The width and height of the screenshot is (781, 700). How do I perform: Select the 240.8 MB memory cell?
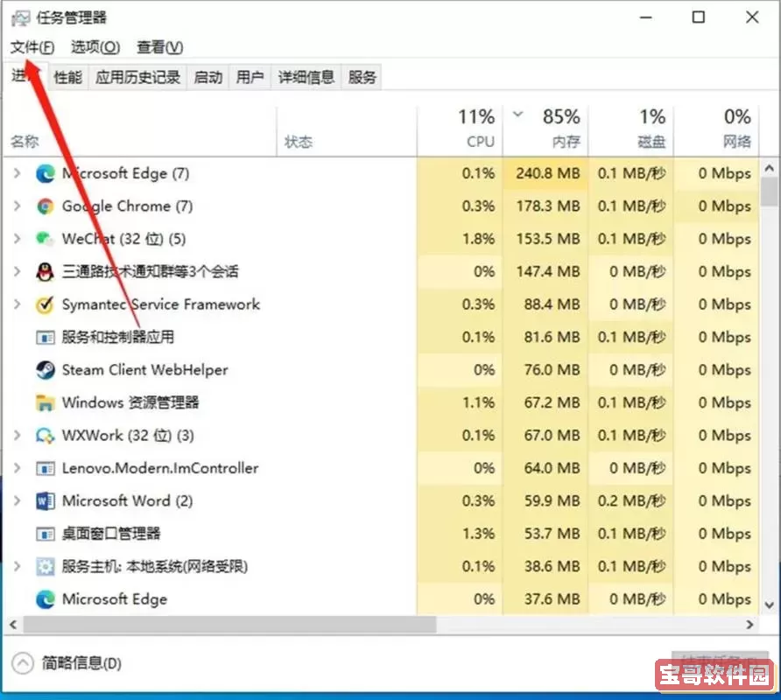click(545, 173)
